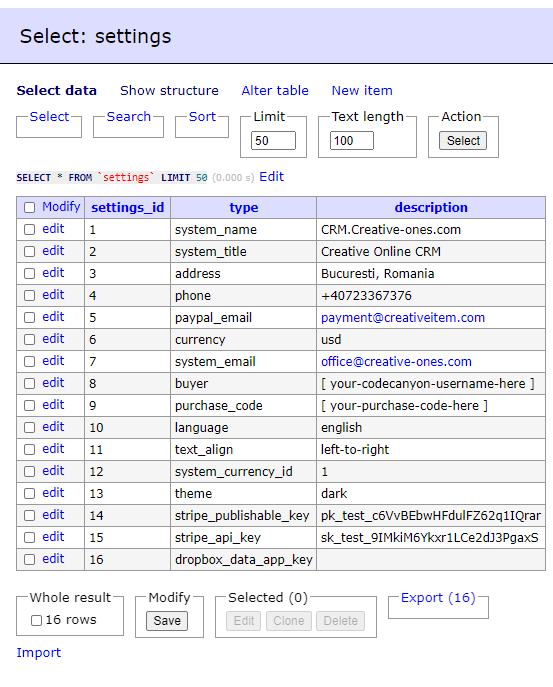Open the Show structure tab
This screenshot has height=687, width=553.
pyautogui.click(x=169, y=90)
